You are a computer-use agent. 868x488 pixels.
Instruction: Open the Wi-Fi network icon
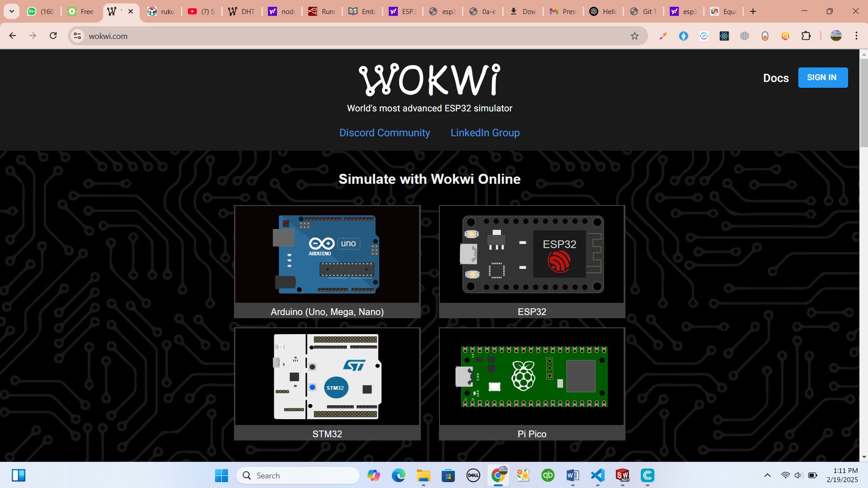785,475
